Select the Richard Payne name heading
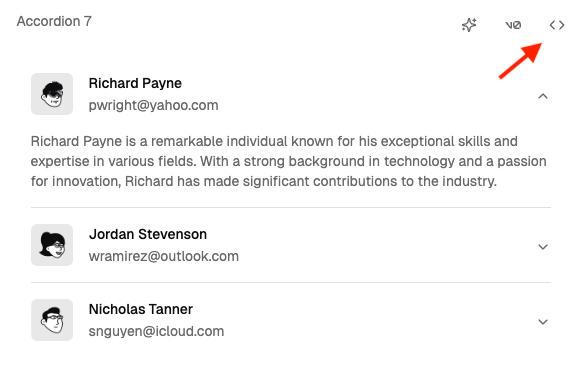Image resolution: width=581 pixels, height=366 pixels. click(135, 83)
